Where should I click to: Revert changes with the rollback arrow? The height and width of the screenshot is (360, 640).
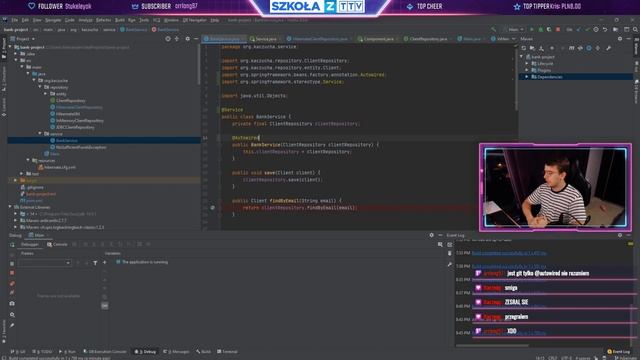[605, 29]
